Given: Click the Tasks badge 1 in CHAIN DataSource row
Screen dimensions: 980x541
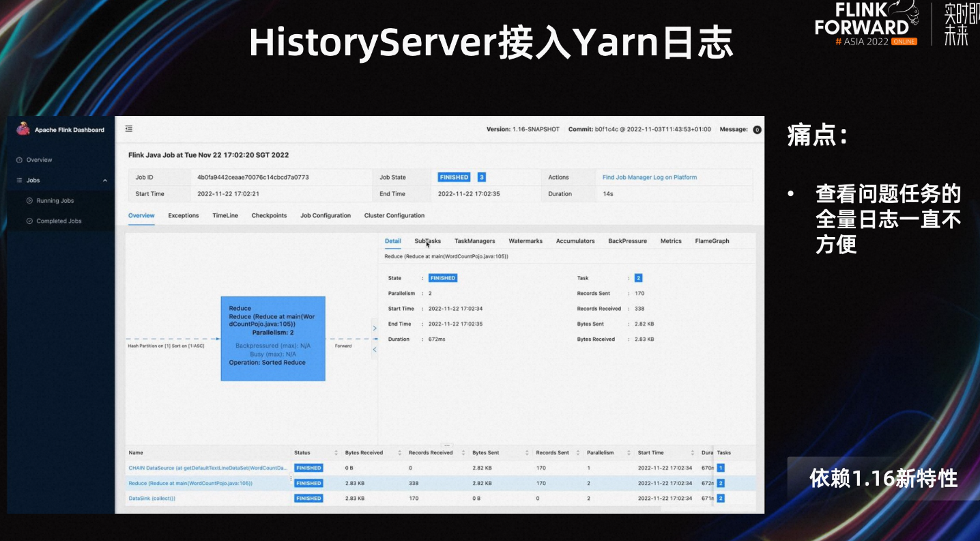Looking at the screenshot, I should coord(721,468).
